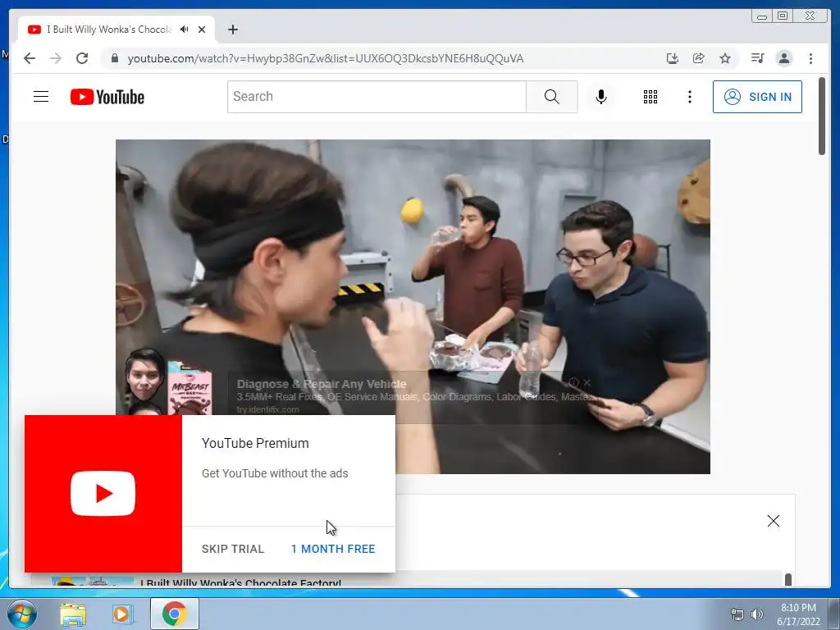
Task: Open Chrome three-dot menu
Action: coord(810,58)
